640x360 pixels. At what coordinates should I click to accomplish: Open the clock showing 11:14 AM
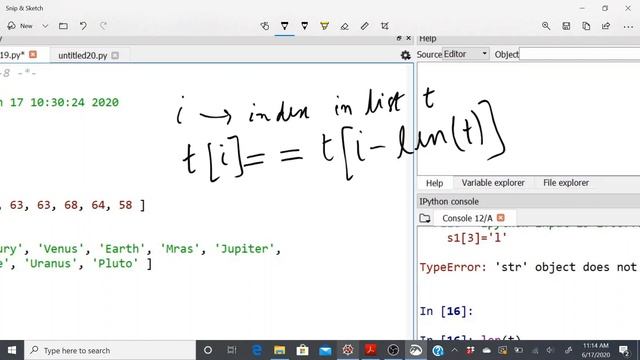pyautogui.click(x=596, y=350)
